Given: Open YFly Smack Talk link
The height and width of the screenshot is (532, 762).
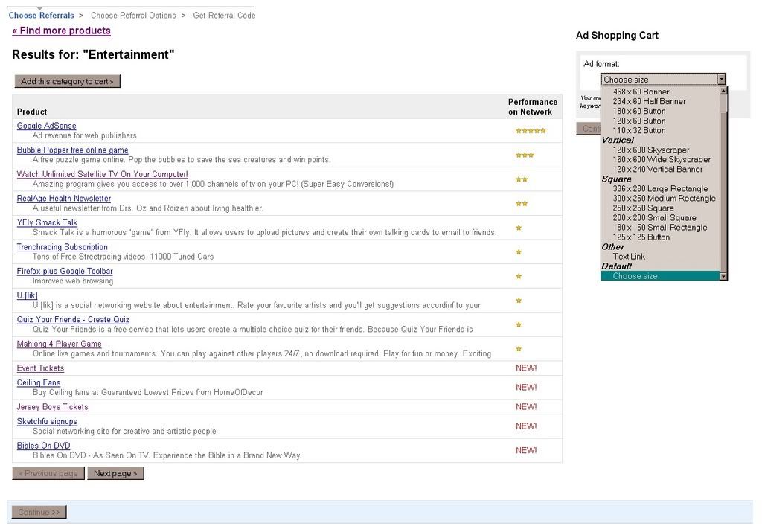Looking at the screenshot, I should pyautogui.click(x=47, y=223).
